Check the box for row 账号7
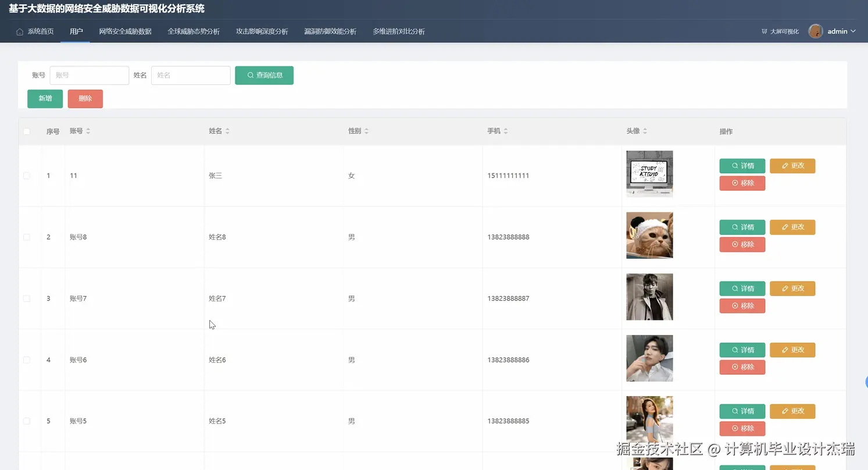Viewport: 868px width, 470px height. (27, 298)
